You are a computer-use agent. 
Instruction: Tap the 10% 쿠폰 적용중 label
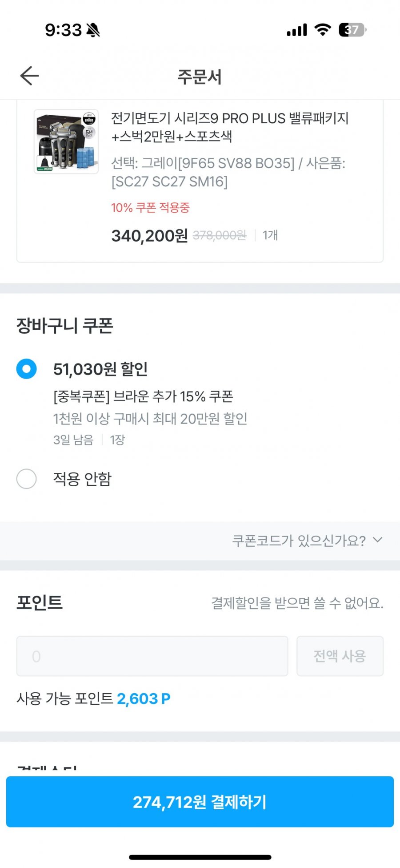coord(150,207)
